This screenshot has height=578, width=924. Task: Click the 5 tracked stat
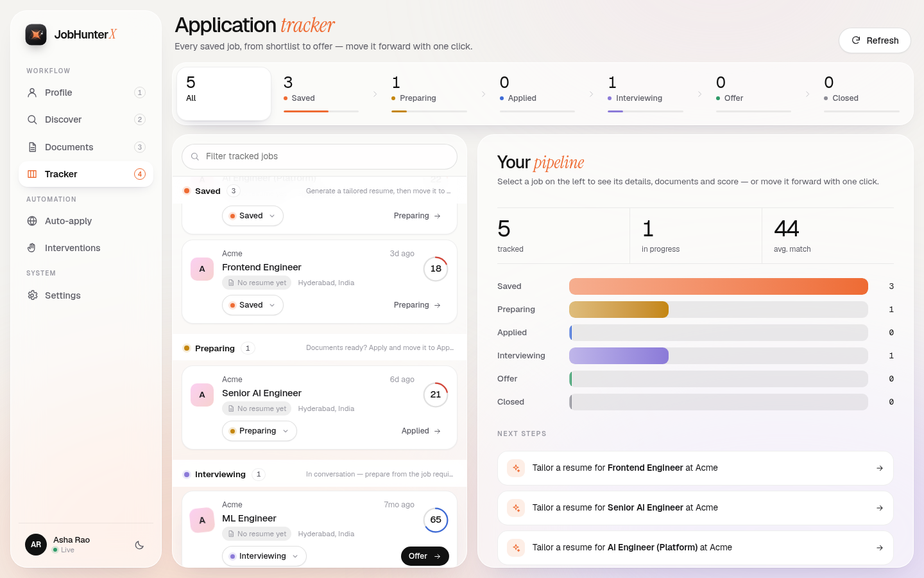coord(563,236)
